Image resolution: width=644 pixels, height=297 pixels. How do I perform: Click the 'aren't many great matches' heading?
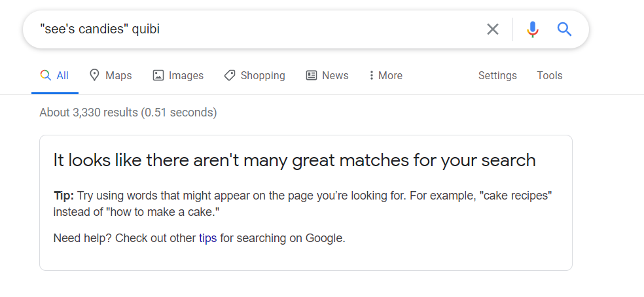coord(295,160)
